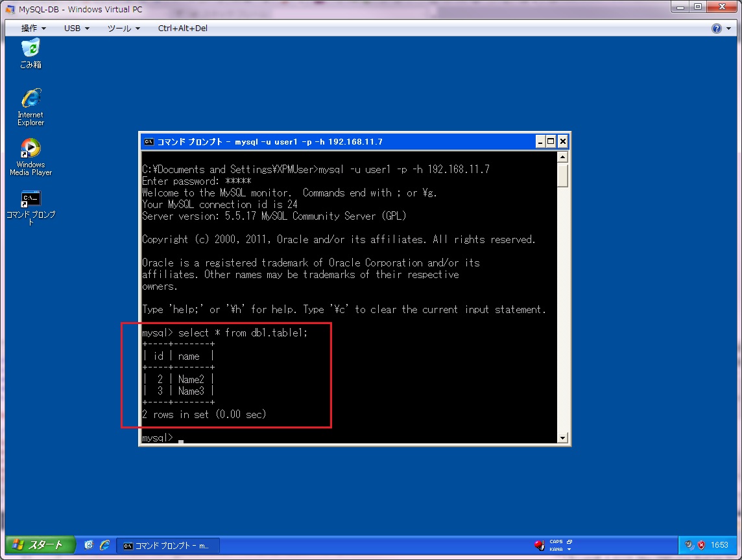Maximize the Virtual PC window

697,7
